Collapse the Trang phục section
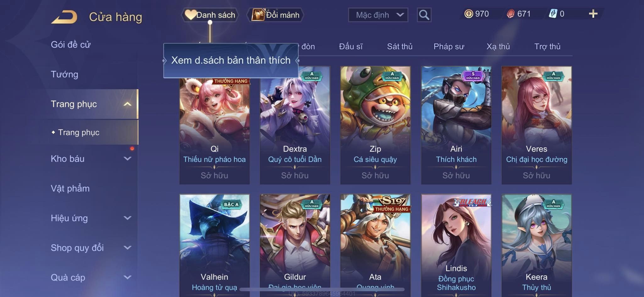Image resolution: width=644 pixels, height=297 pixels. [x=127, y=104]
